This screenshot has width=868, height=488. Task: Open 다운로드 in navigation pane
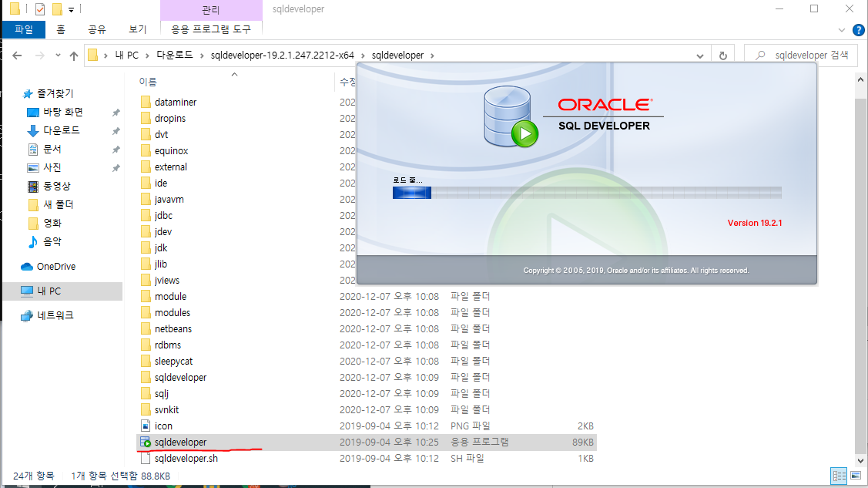(62, 130)
